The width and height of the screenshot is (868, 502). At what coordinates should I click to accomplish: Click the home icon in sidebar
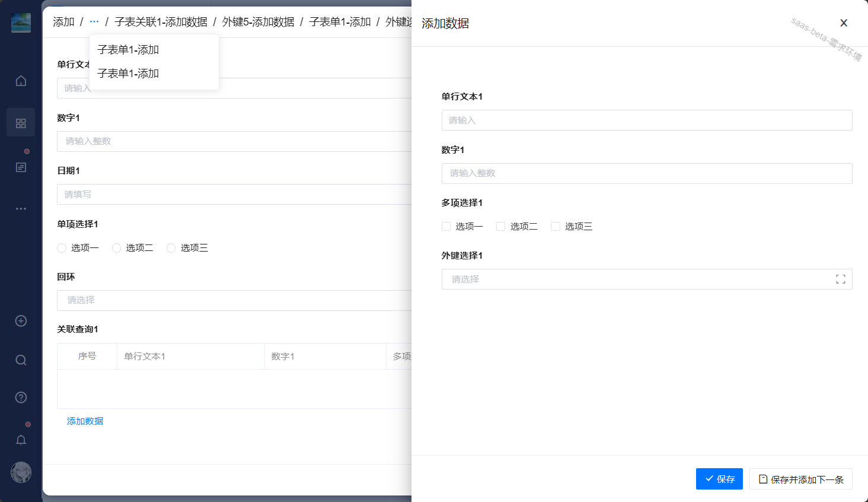tap(21, 81)
